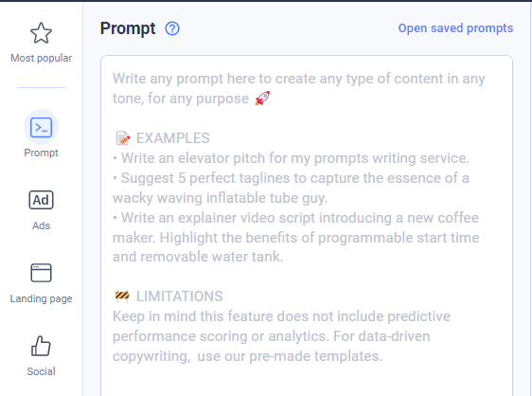Switch to the "Ads" sidebar label
Screen dimensions: 532x396
[41, 225]
